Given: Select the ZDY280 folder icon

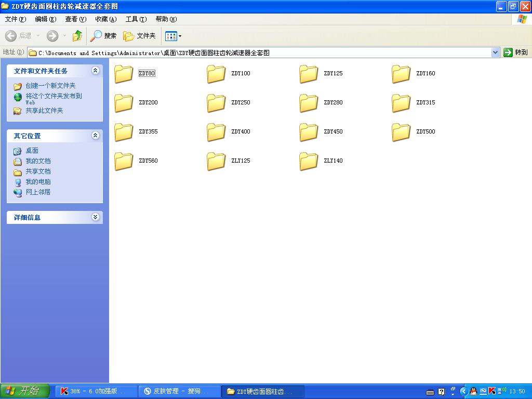Looking at the screenshot, I should coord(309,103).
